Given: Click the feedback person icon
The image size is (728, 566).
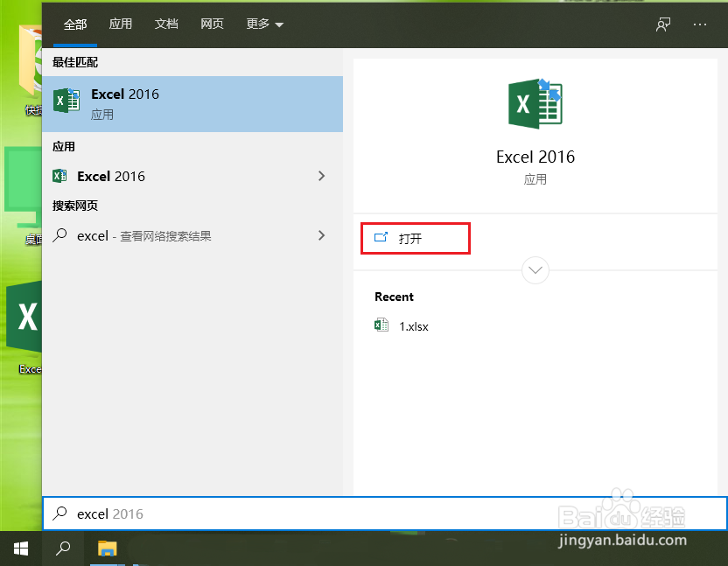Looking at the screenshot, I should click(x=663, y=24).
